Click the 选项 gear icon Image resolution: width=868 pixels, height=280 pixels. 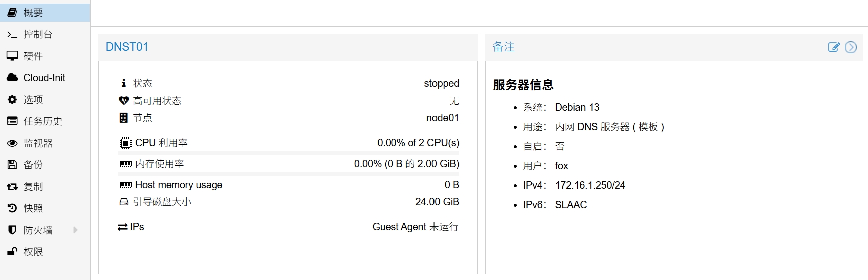(x=12, y=99)
